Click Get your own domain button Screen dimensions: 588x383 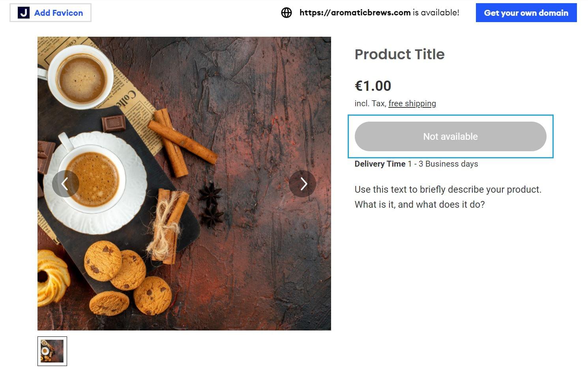point(526,13)
